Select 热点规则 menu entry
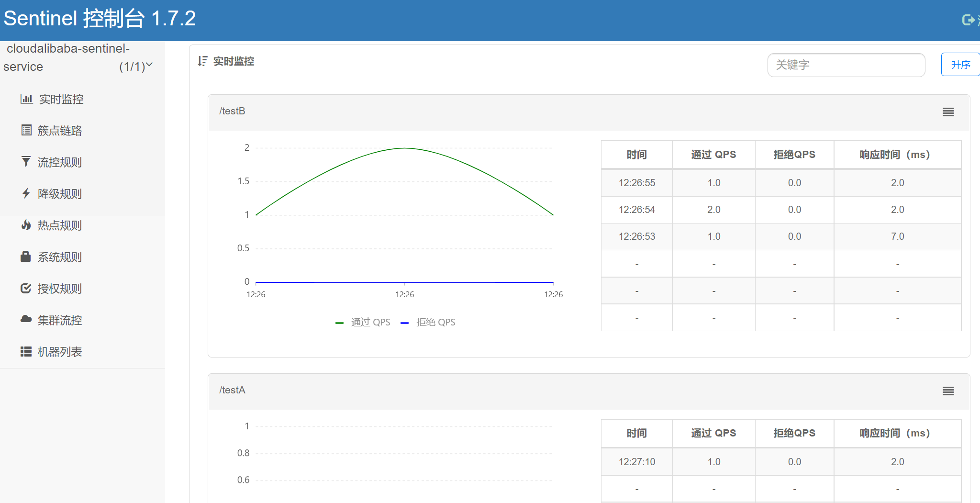 (60, 225)
